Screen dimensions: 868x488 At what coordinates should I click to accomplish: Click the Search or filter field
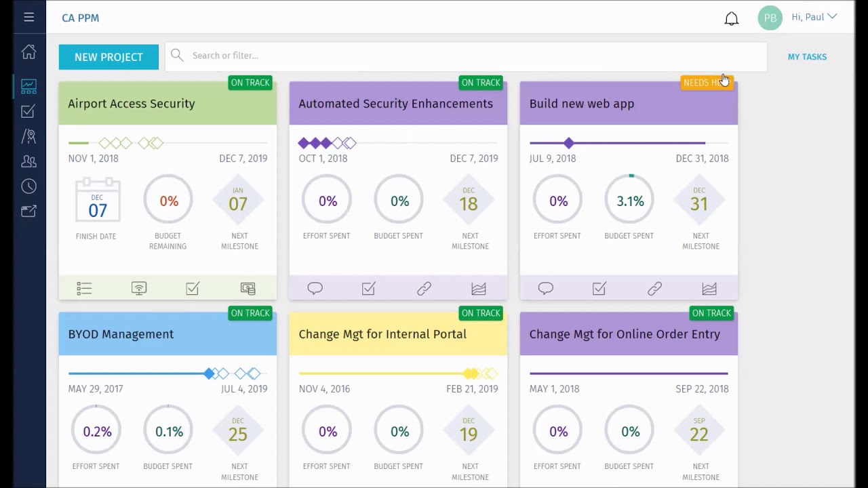[x=467, y=56]
